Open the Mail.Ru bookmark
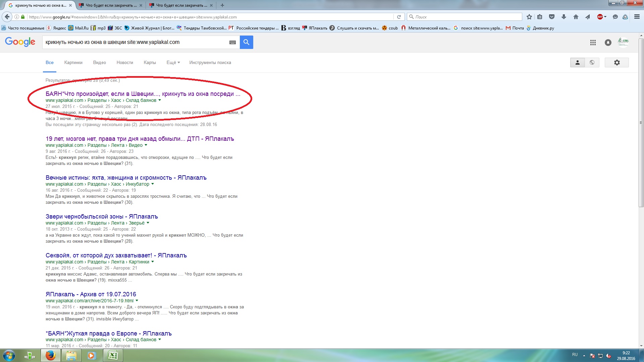This screenshot has width=644, height=362. pos(78,28)
